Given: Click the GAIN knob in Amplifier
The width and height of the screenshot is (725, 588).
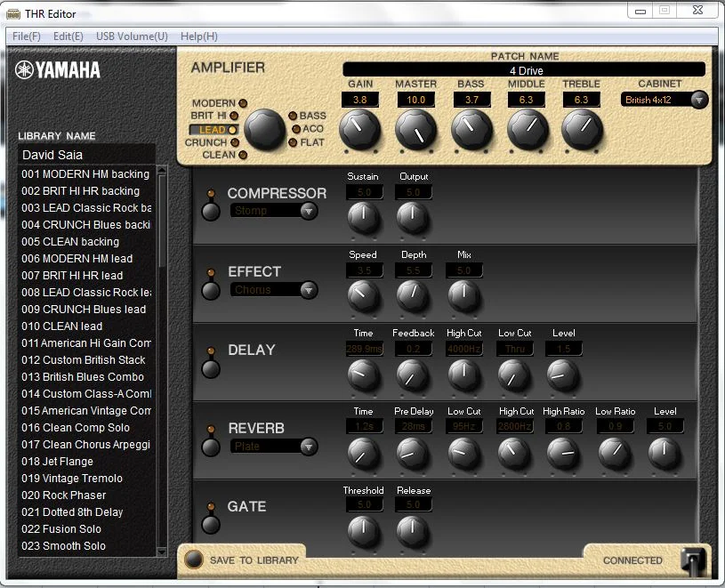Looking at the screenshot, I should pyautogui.click(x=359, y=130).
